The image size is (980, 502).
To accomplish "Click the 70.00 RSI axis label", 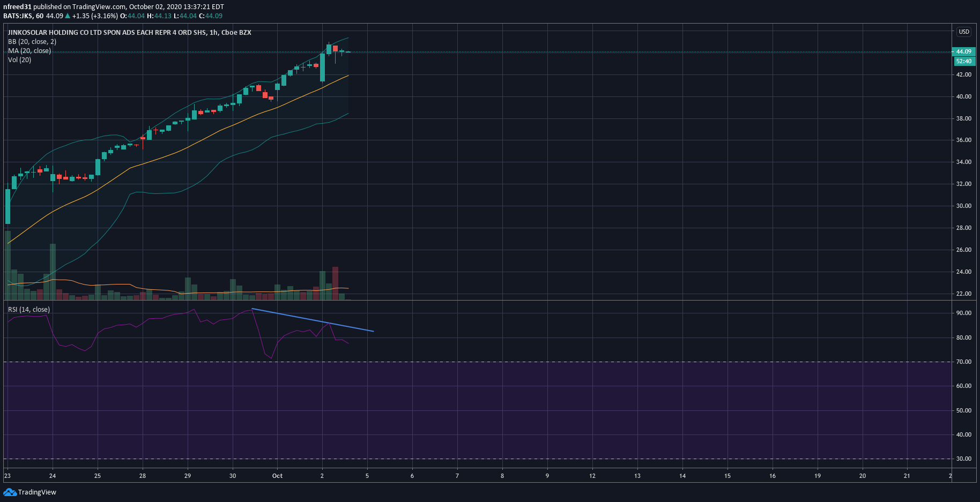I will click(964, 362).
